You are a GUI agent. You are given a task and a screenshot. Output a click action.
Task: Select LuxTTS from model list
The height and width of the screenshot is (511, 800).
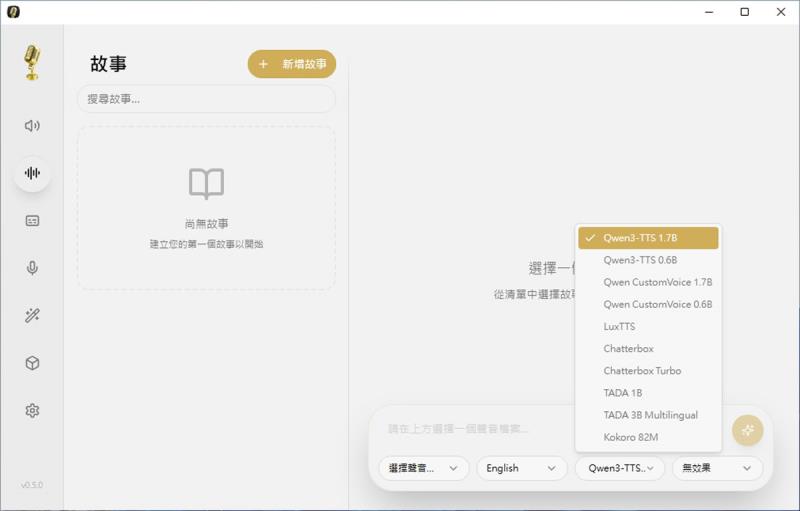(x=648, y=327)
